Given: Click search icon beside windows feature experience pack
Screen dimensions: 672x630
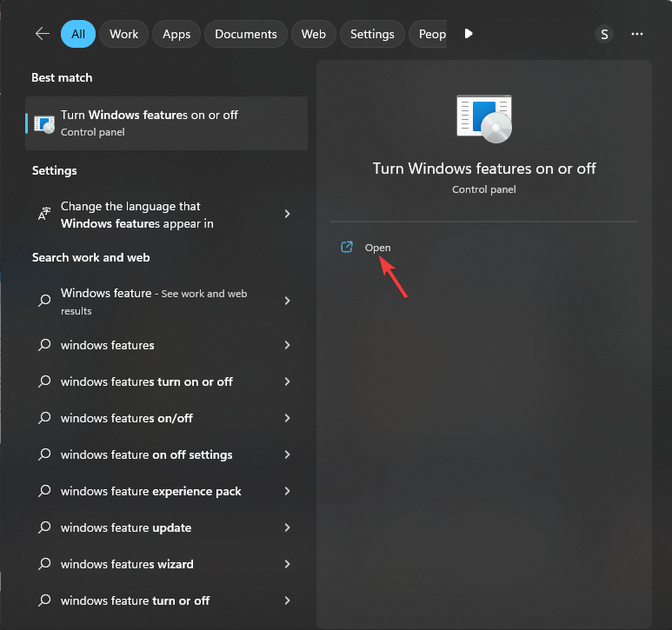Looking at the screenshot, I should (x=44, y=491).
